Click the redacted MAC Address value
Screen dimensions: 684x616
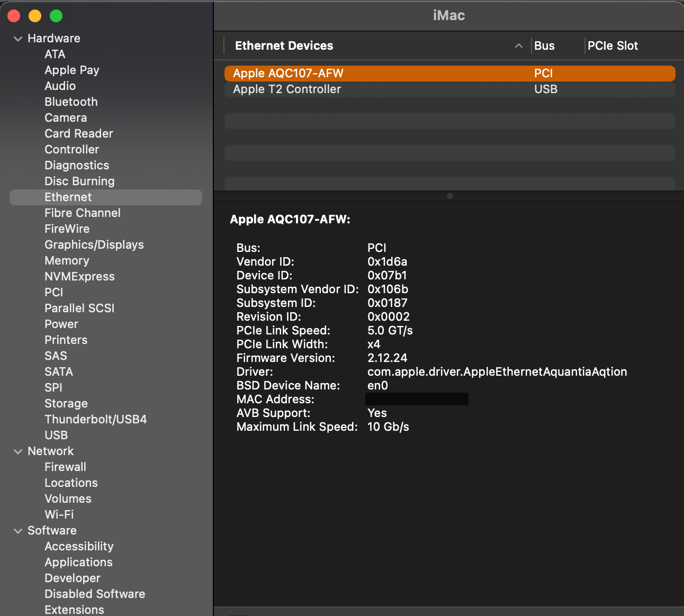[417, 399]
